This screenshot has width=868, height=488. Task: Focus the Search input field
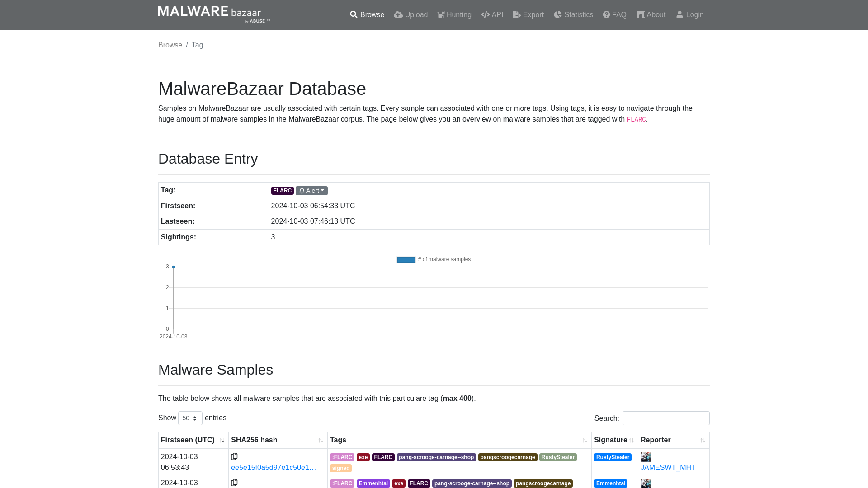(x=666, y=418)
